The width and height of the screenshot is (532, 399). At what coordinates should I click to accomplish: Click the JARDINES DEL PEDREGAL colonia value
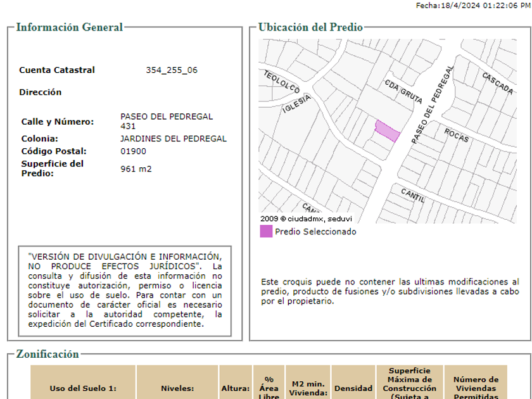pyautogui.click(x=174, y=139)
